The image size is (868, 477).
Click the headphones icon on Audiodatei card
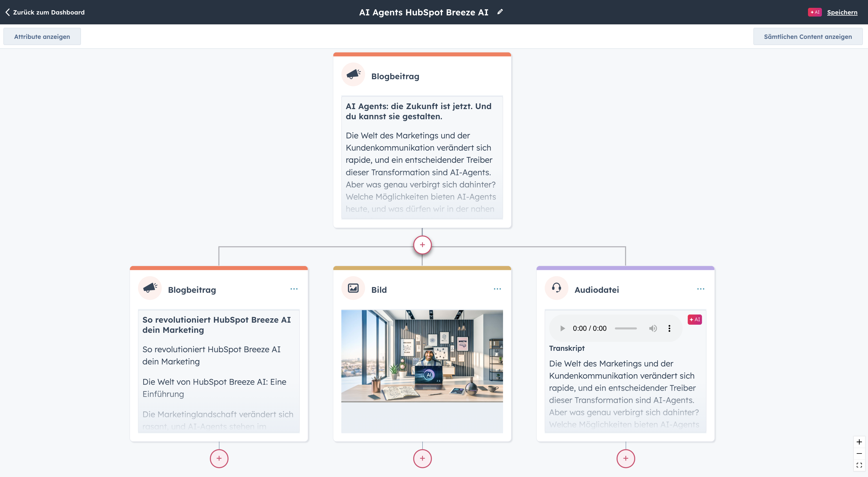556,288
